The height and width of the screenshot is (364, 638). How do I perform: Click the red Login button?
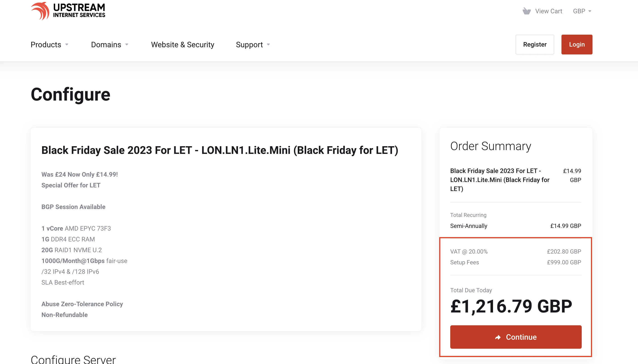(577, 45)
